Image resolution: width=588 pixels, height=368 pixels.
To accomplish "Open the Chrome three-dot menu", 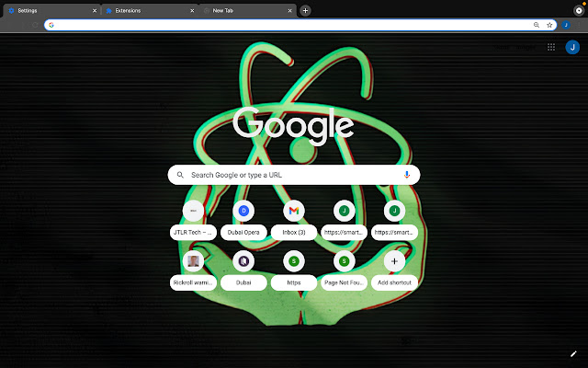I will 579,25.
